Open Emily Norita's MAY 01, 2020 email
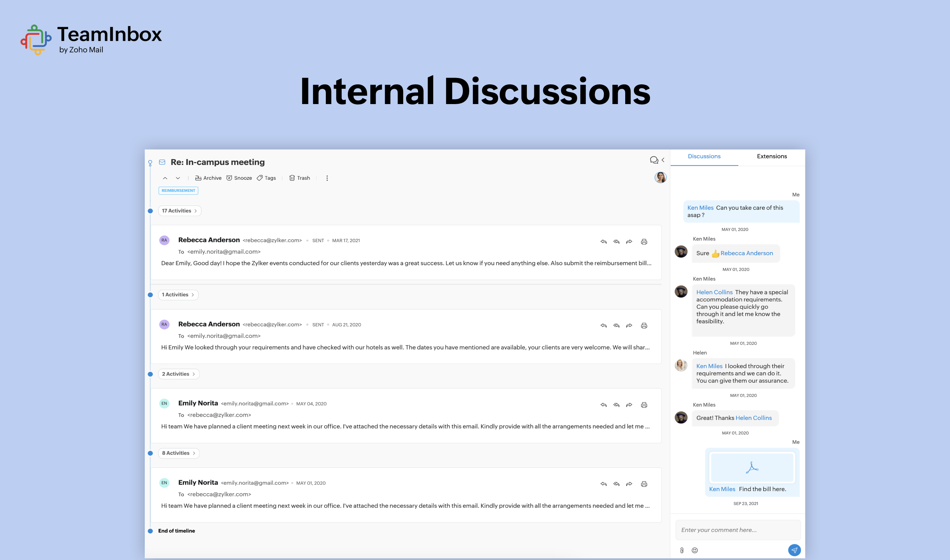 (406, 495)
